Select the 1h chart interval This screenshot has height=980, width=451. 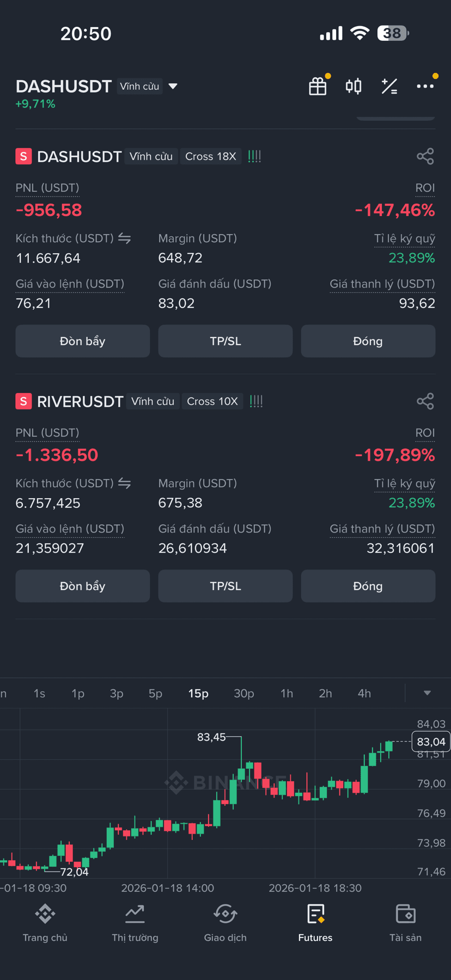(x=287, y=693)
